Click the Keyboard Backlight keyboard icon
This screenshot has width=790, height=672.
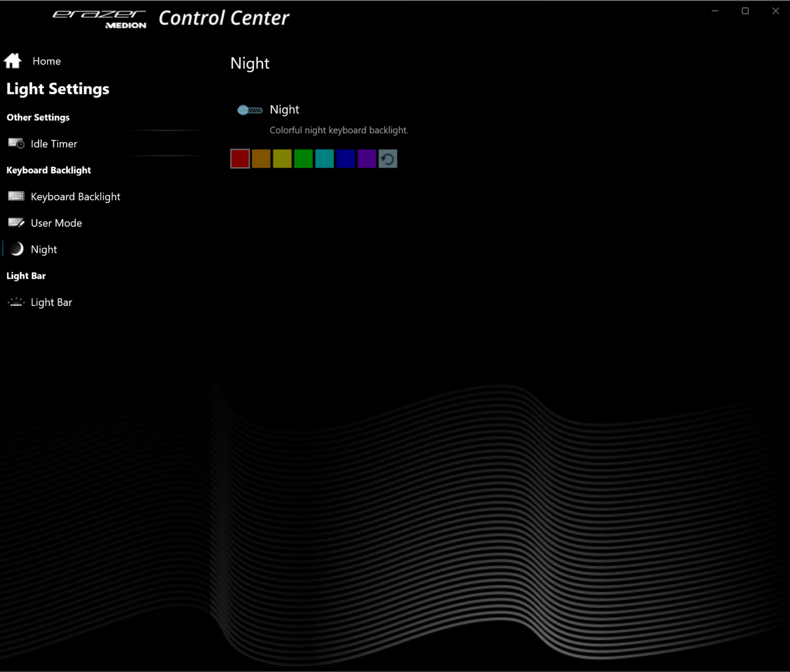tap(16, 196)
